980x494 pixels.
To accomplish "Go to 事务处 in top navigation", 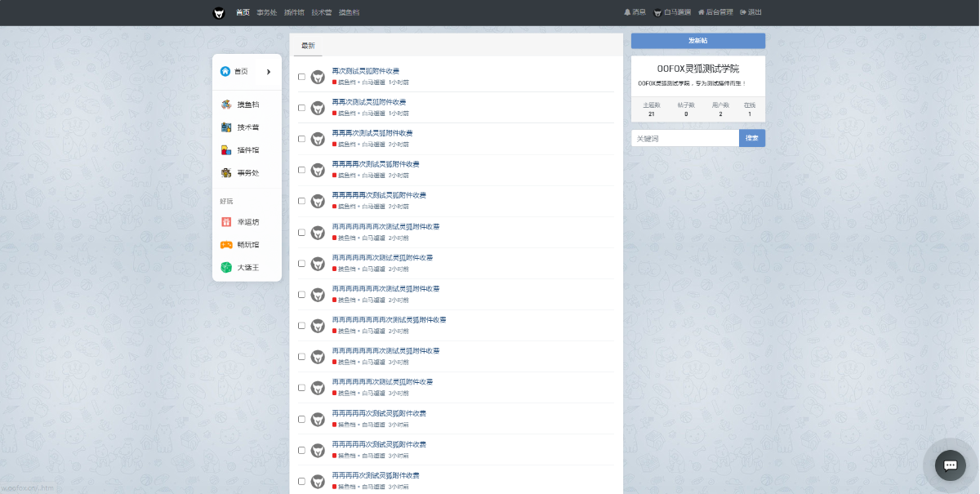I will click(267, 13).
